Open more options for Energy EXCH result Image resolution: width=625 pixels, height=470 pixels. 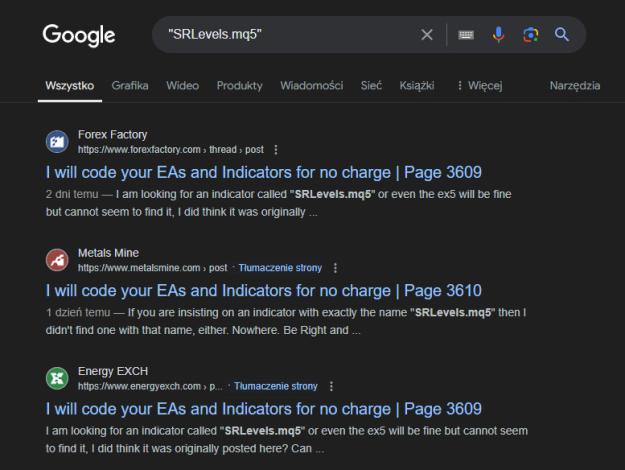(x=331, y=386)
